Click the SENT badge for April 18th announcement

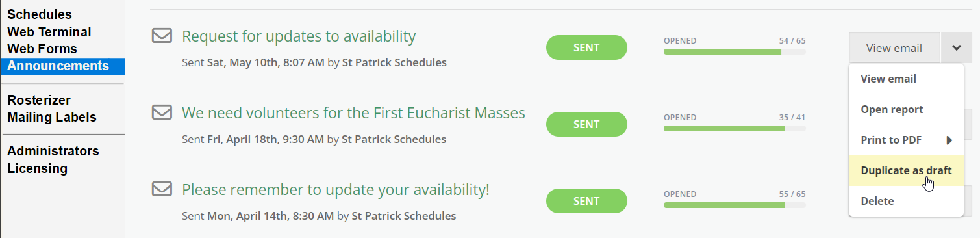click(586, 124)
